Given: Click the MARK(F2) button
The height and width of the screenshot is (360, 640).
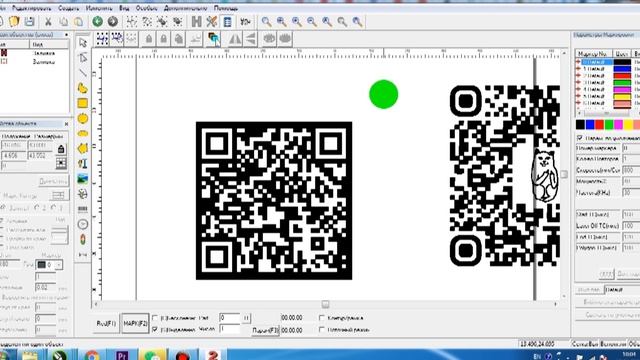Looking at the screenshot, I should 135,323.
